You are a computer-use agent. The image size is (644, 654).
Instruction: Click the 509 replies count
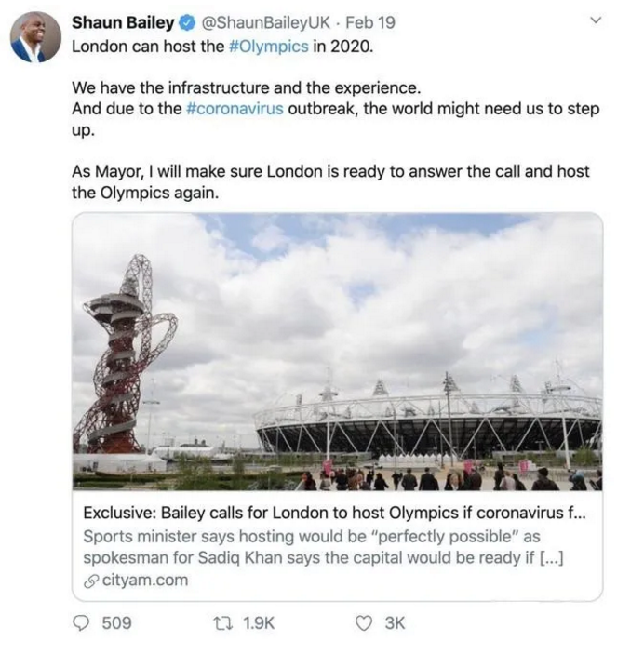pyautogui.click(x=117, y=623)
